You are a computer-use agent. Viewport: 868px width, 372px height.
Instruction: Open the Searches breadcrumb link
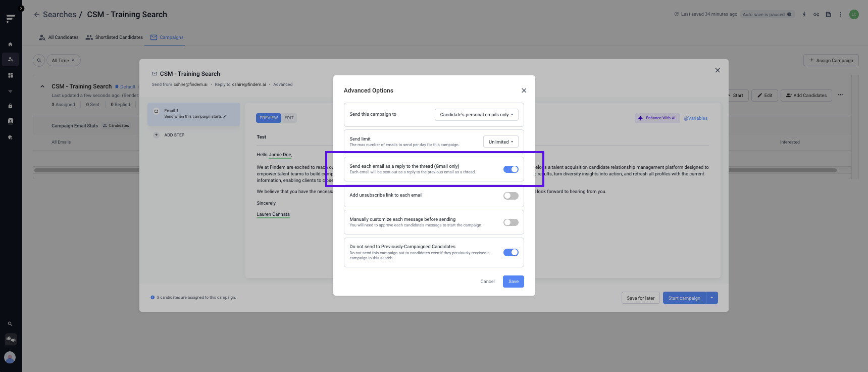60,15
